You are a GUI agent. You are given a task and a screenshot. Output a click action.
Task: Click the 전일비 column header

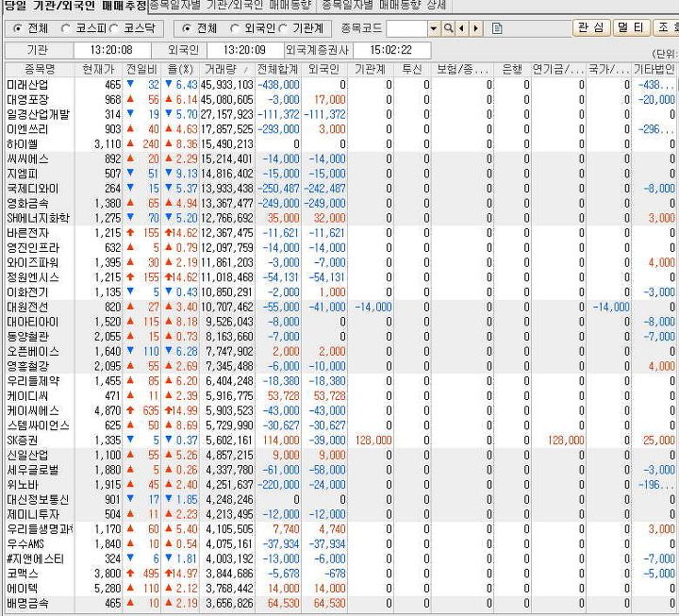(x=141, y=69)
